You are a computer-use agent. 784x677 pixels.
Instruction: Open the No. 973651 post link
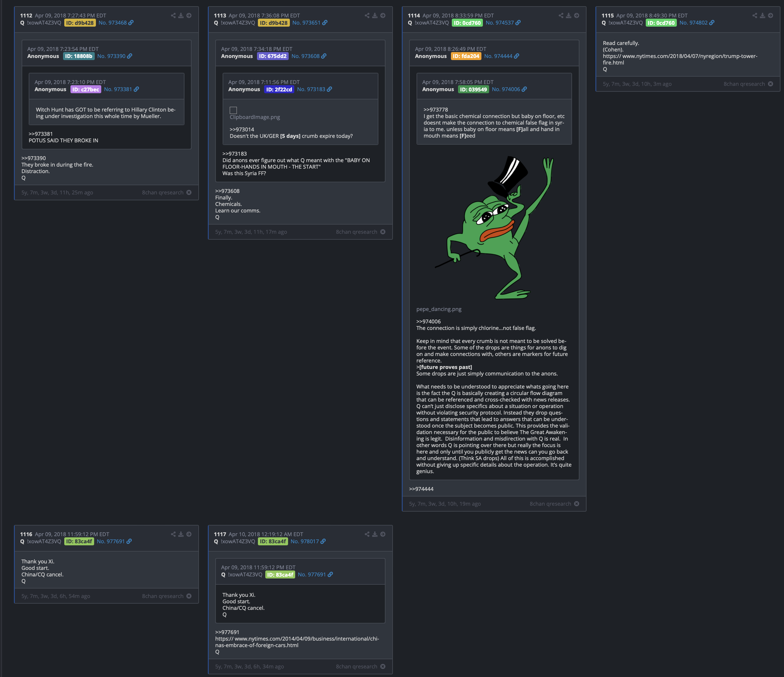(x=310, y=23)
